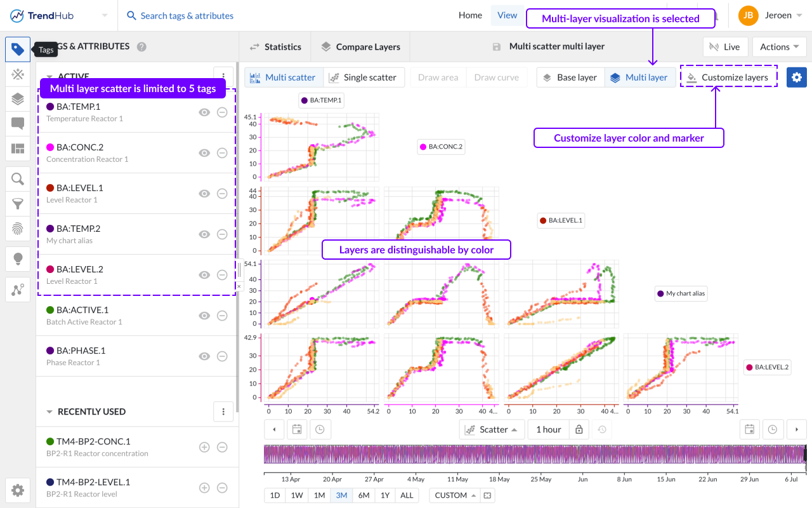Open the fingerprint icon in sidebar

pos(18,229)
